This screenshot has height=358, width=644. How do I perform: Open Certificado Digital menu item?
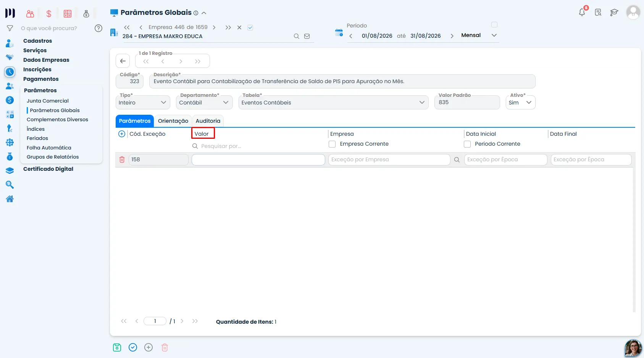click(x=48, y=169)
